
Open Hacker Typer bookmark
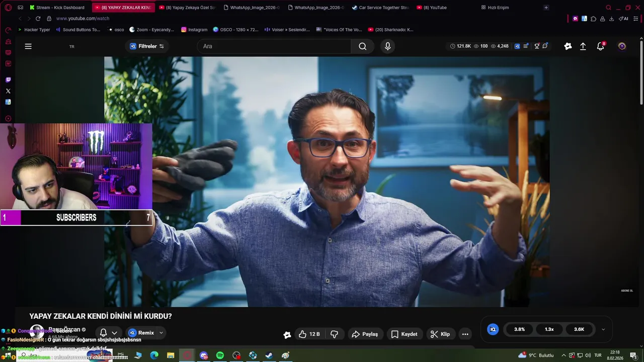34,30
